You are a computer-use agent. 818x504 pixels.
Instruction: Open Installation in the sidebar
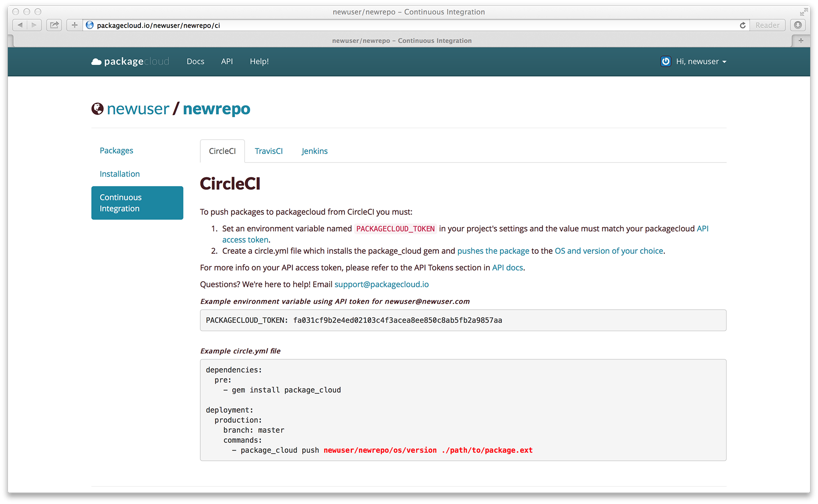(120, 174)
